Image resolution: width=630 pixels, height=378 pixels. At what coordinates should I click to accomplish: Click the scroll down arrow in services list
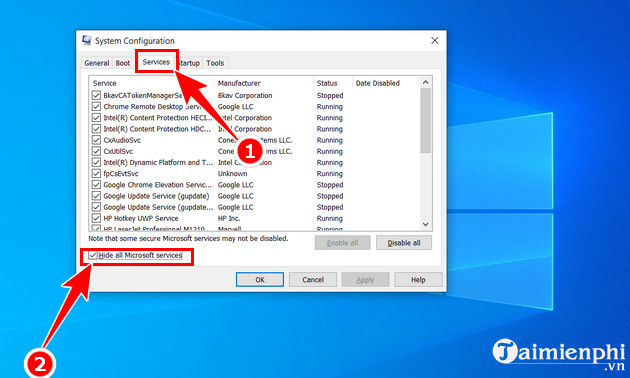(x=425, y=224)
